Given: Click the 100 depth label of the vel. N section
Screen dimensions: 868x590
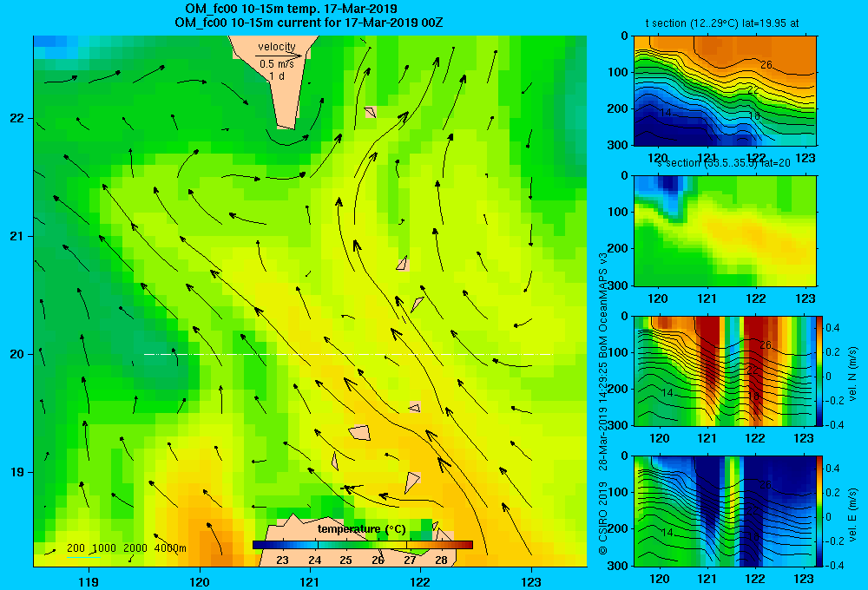Looking at the screenshot, I should point(618,352).
